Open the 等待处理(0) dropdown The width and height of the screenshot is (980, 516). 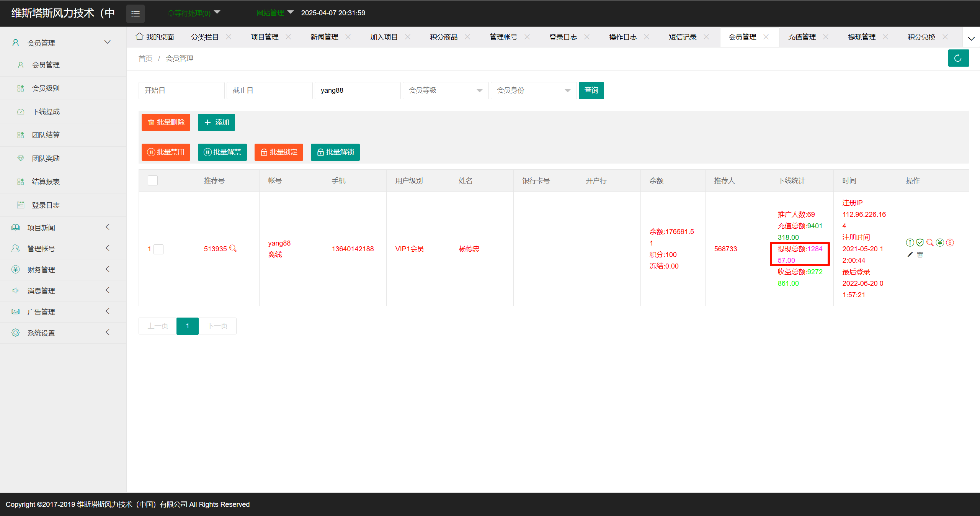(194, 13)
